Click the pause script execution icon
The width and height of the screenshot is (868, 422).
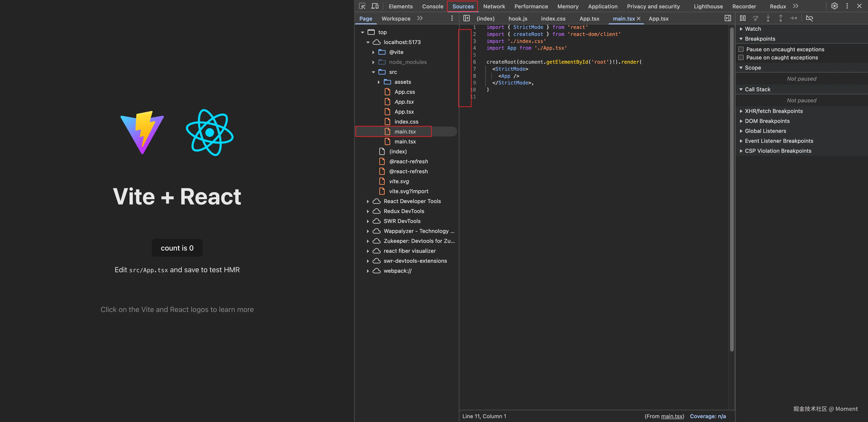coord(743,18)
